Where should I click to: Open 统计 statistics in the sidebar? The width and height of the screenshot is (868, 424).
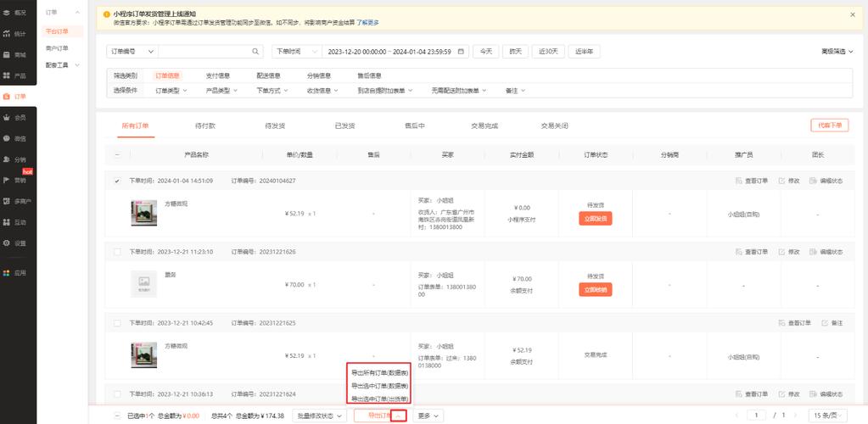17,34
